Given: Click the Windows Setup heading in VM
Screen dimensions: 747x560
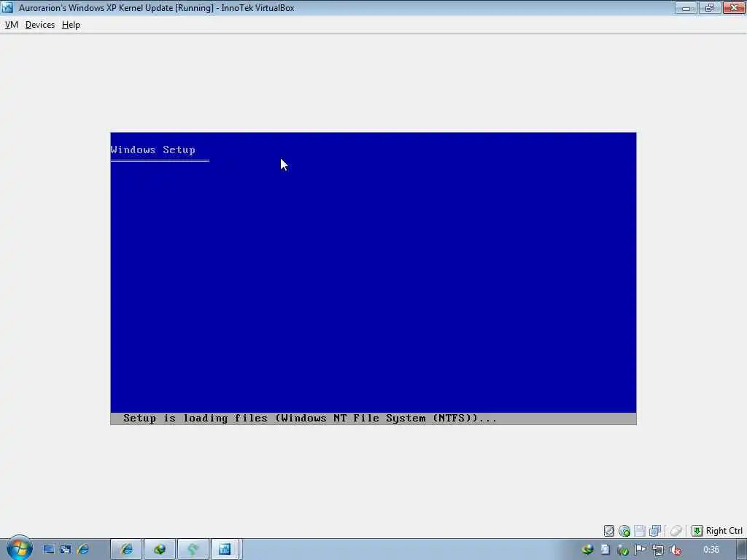Looking at the screenshot, I should tap(153, 149).
